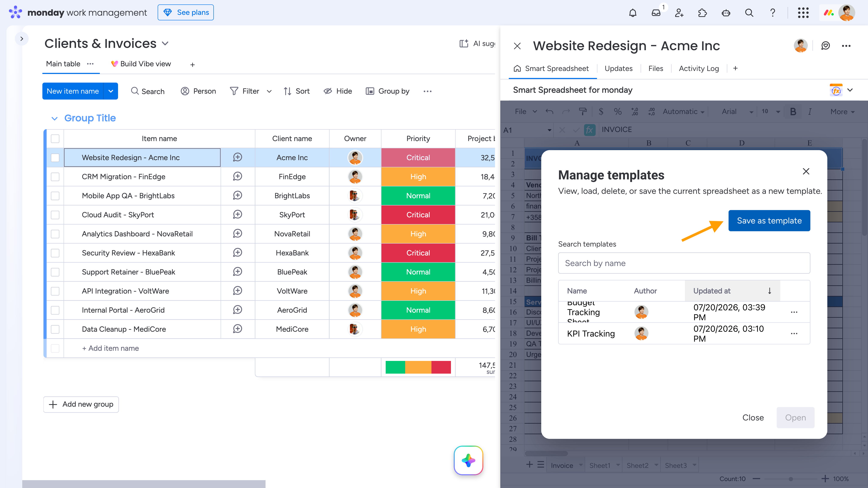Open options for KPI Tracking template
The image size is (868, 488).
[x=794, y=333]
